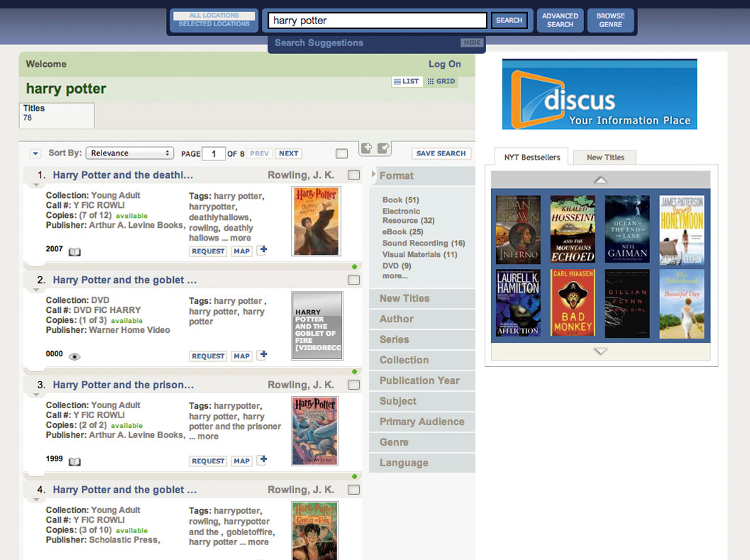750x560 pixels.
Task: Click the page number field
Action: point(214,153)
